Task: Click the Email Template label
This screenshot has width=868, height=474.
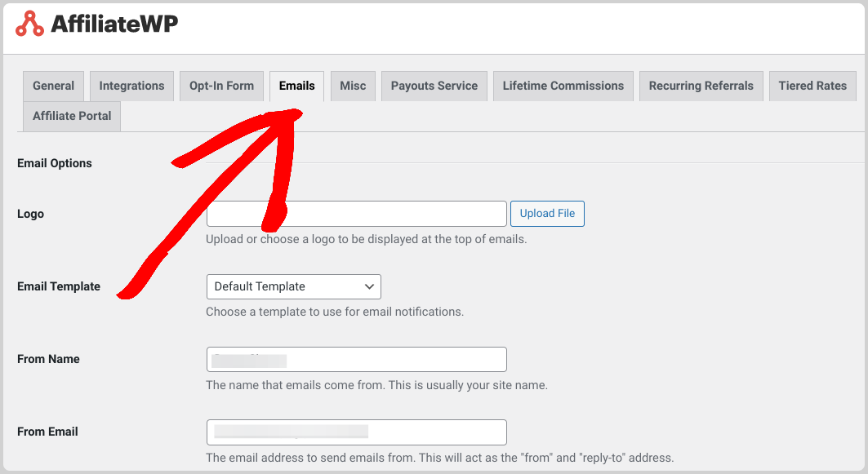Action: click(x=59, y=286)
